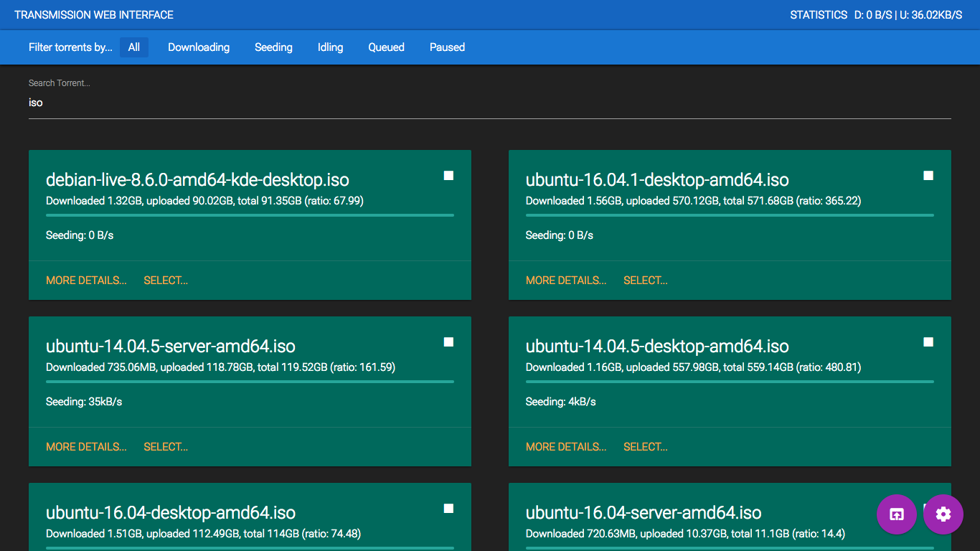Switch to the Idling filter
The image size is (980, 551).
[331, 47]
